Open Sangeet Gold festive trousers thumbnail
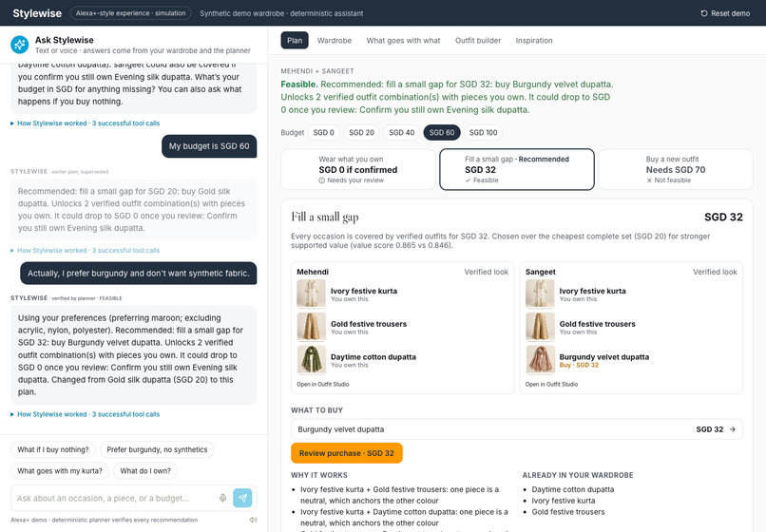 pos(540,327)
